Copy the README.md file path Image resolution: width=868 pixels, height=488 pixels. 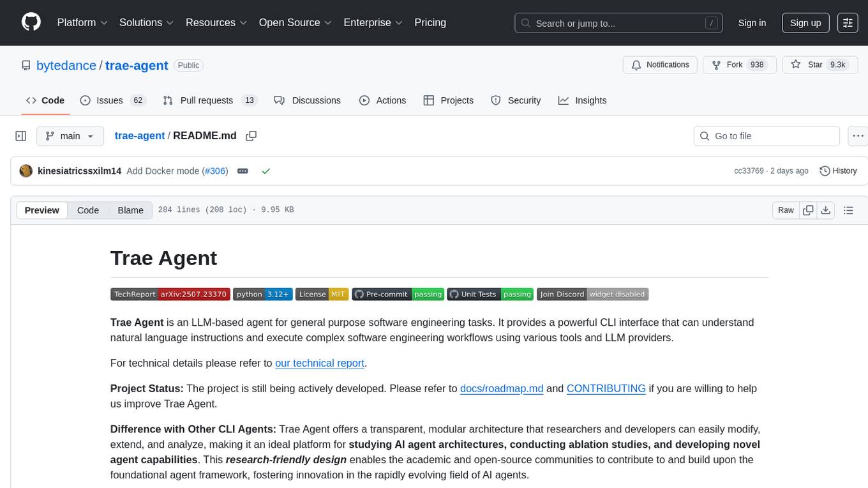251,136
